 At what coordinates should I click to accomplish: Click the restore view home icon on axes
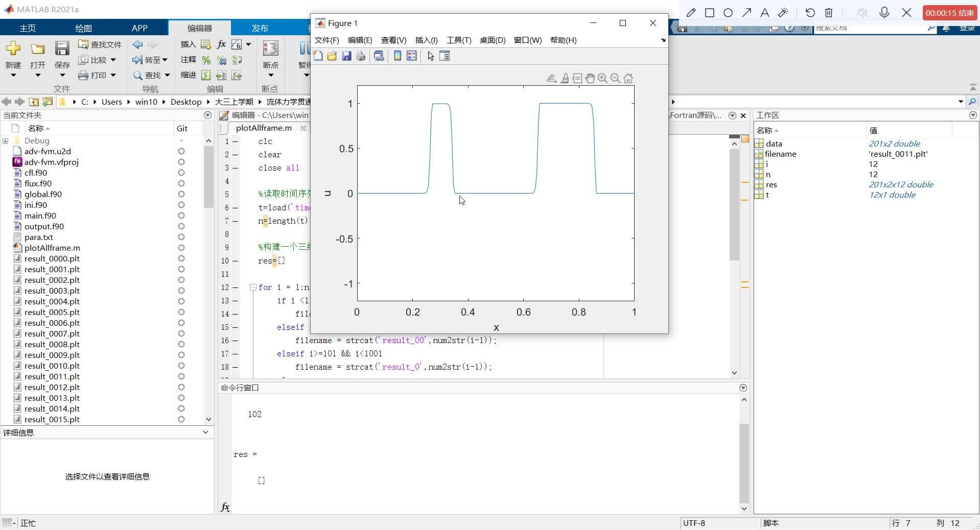[x=628, y=78]
